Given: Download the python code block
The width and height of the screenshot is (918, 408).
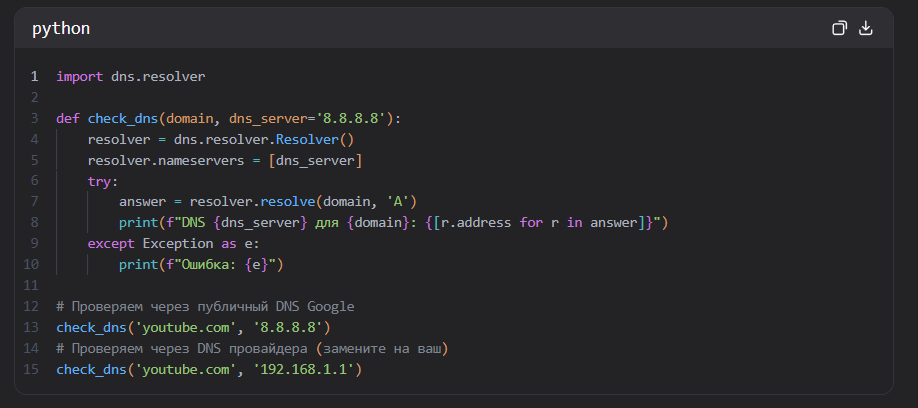Looking at the screenshot, I should (x=865, y=28).
